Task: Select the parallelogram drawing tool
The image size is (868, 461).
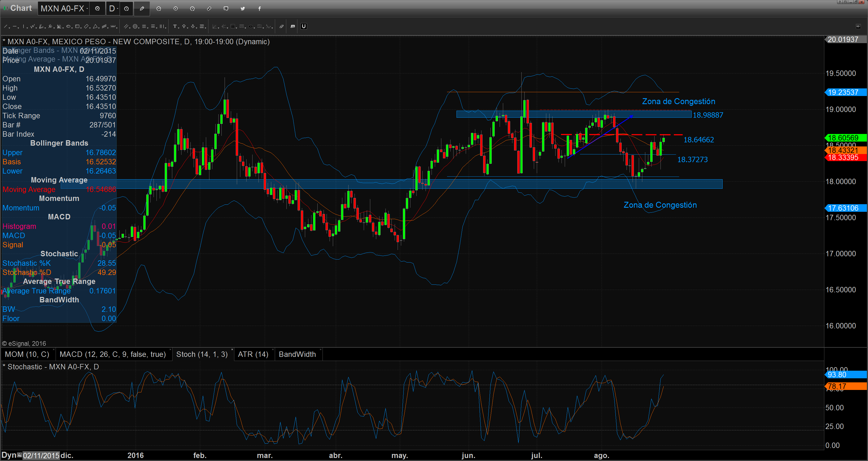Action: [x=86, y=26]
